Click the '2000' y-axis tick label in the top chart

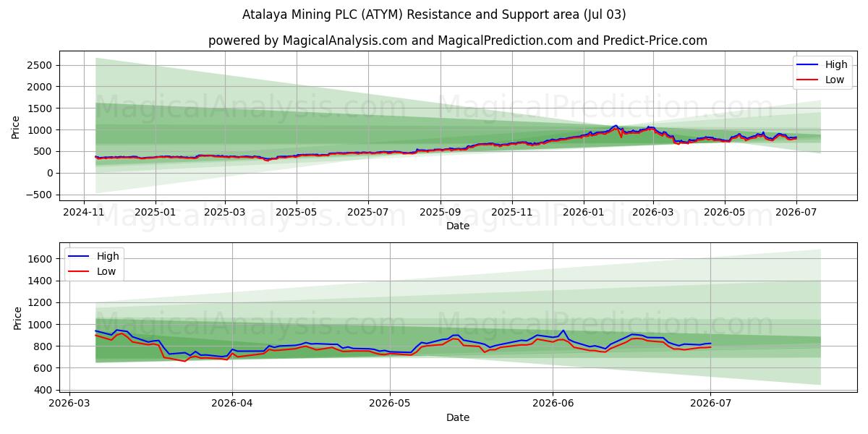tap(40, 87)
